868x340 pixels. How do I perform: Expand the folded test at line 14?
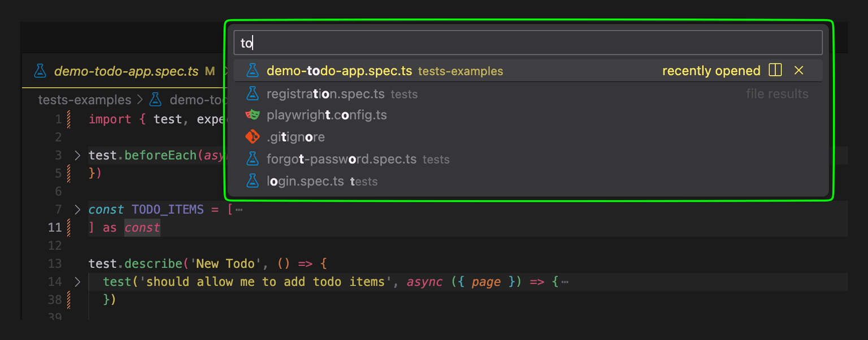tap(77, 282)
